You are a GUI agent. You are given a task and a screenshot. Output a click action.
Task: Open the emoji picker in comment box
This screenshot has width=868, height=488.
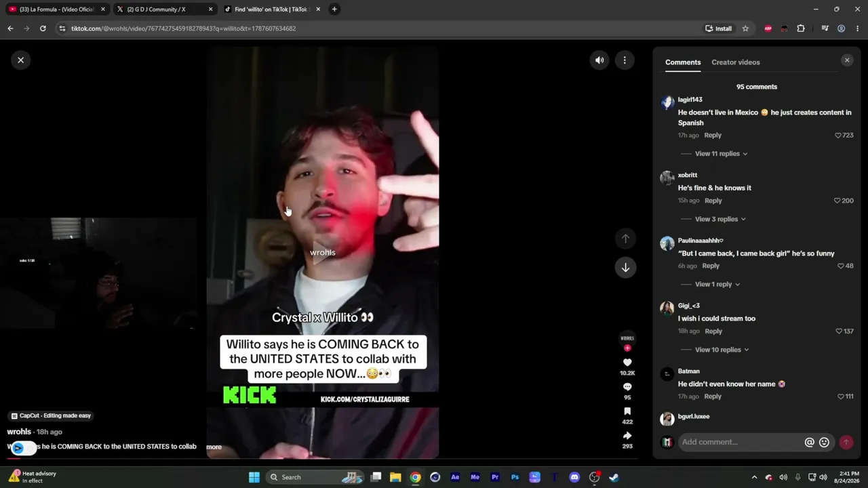[824, 443]
